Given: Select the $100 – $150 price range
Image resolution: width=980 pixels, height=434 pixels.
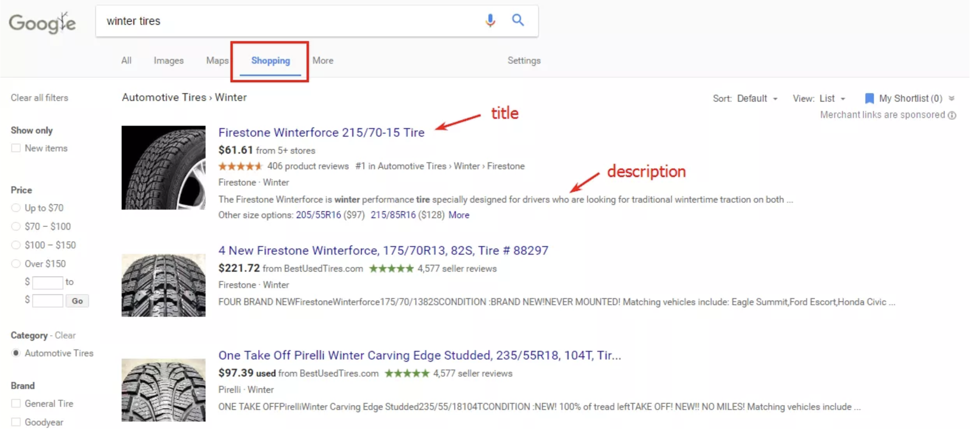Looking at the screenshot, I should click(16, 245).
